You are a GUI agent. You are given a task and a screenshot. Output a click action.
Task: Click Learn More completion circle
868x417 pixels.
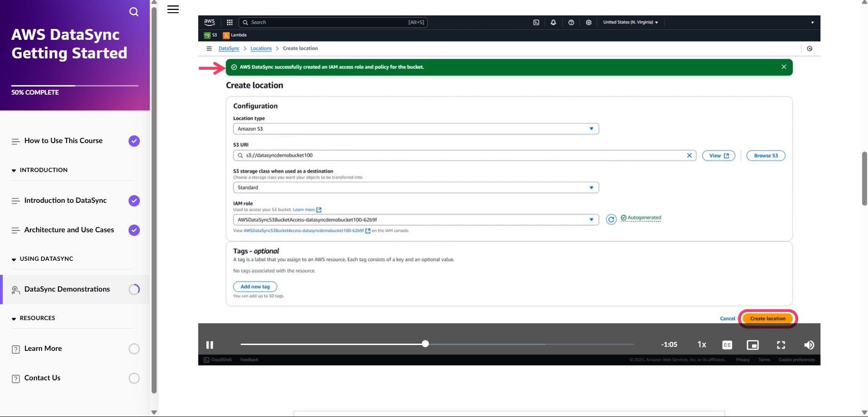[x=134, y=349]
